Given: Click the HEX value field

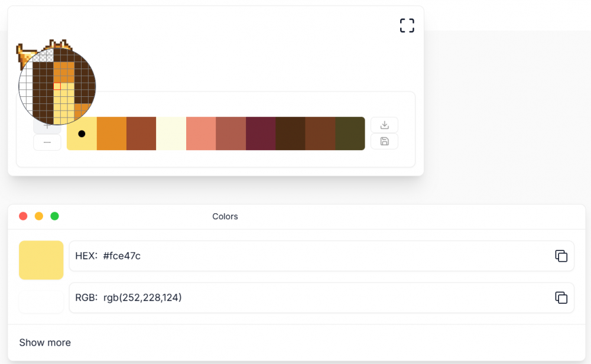Looking at the screenshot, I should pyautogui.click(x=307, y=256).
